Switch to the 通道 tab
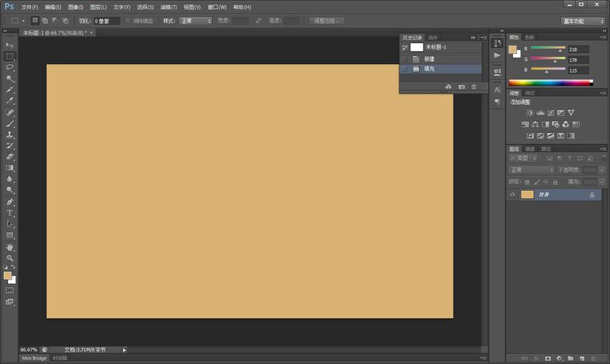 530,149
